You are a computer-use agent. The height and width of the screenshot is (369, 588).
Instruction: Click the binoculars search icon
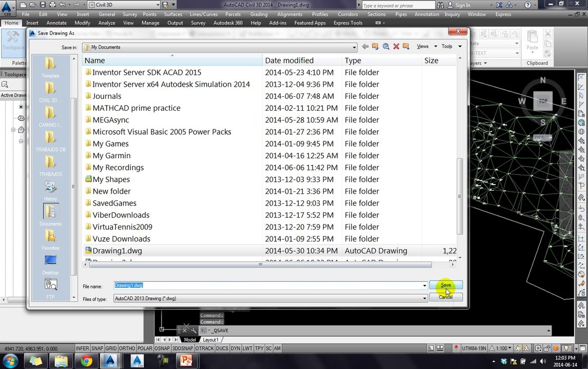coord(440,5)
